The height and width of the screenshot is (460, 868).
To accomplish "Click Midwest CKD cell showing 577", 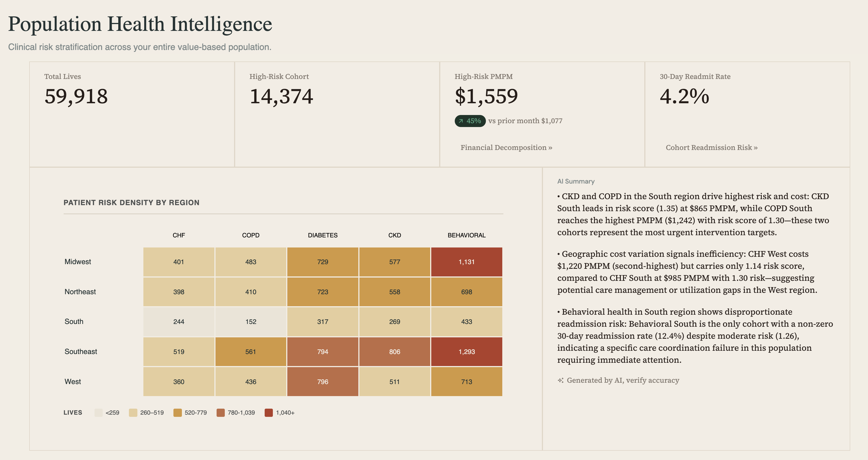I will point(395,262).
